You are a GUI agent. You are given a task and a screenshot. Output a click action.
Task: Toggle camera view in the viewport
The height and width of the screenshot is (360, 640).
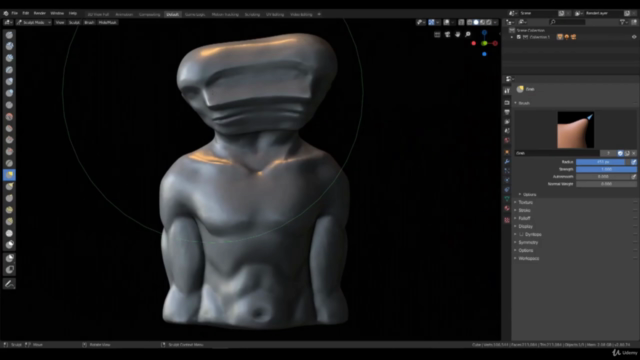click(447, 34)
